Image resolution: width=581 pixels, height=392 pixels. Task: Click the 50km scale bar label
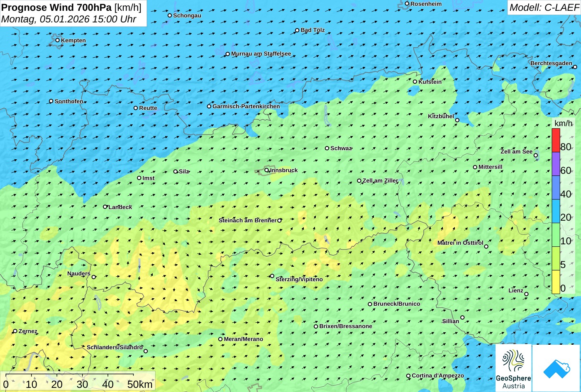click(140, 385)
